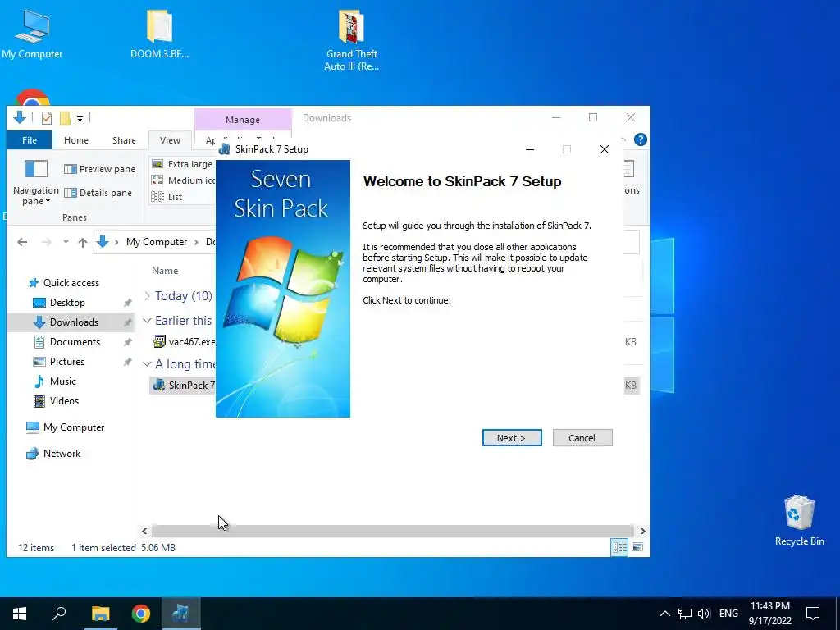The width and height of the screenshot is (840, 630).
Task: Click ENG language indicator
Action: point(728,614)
